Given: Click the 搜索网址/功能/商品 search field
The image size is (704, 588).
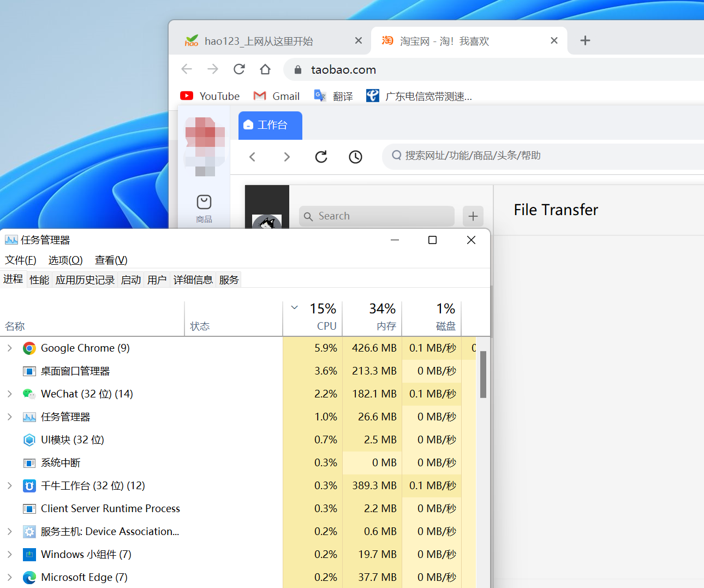Looking at the screenshot, I should coord(543,156).
